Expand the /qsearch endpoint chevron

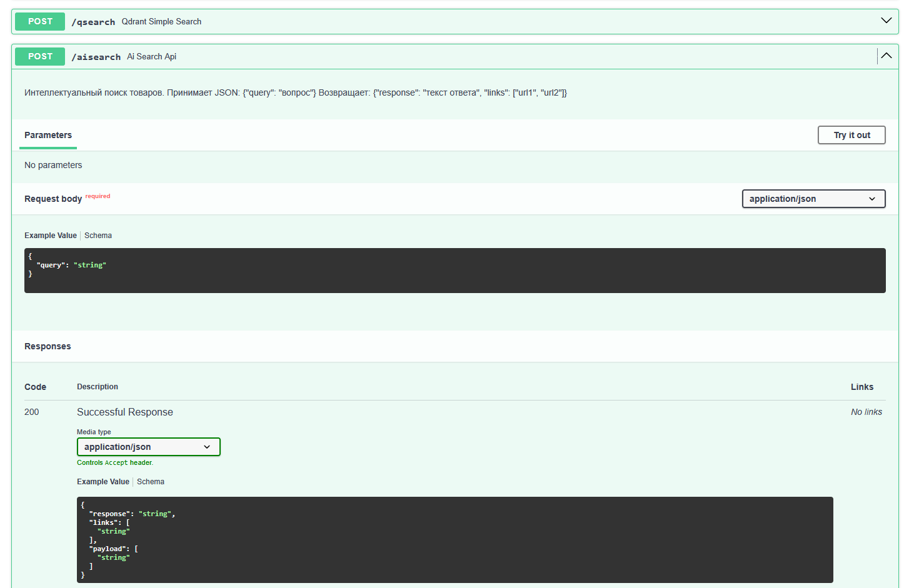tap(886, 21)
